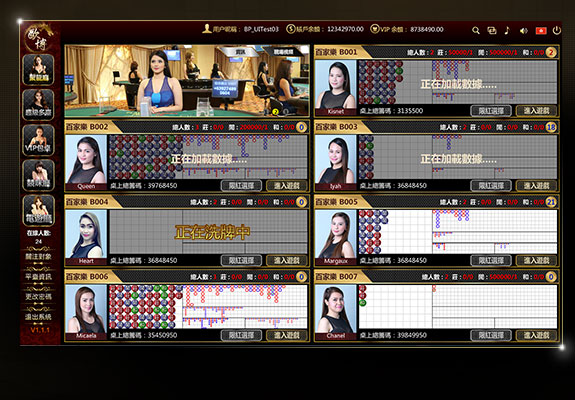Open the VIP包桌 lobby icon

pyautogui.click(x=38, y=140)
